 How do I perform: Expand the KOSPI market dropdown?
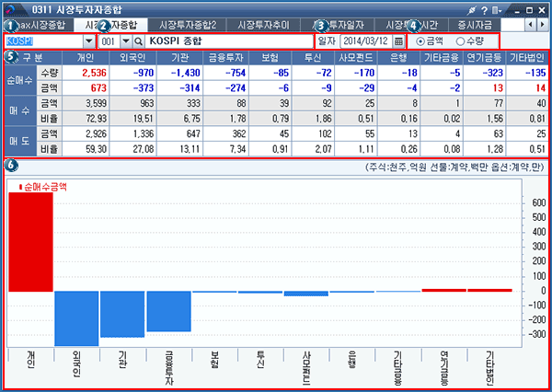89,41
